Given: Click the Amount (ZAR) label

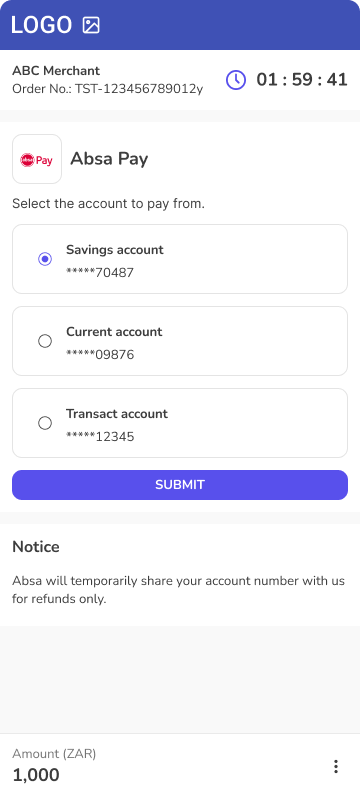Looking at the screenshot, I should click(x=54, y=754).
